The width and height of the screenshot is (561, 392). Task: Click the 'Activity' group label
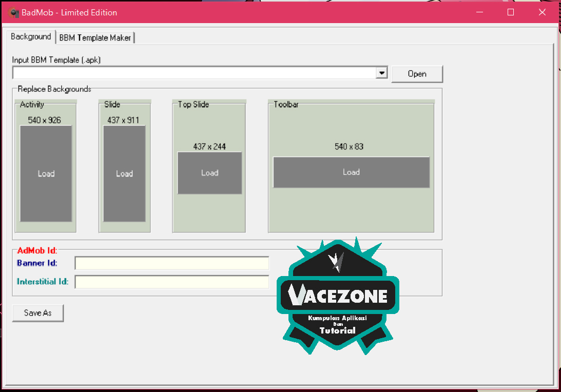point(32,105)
